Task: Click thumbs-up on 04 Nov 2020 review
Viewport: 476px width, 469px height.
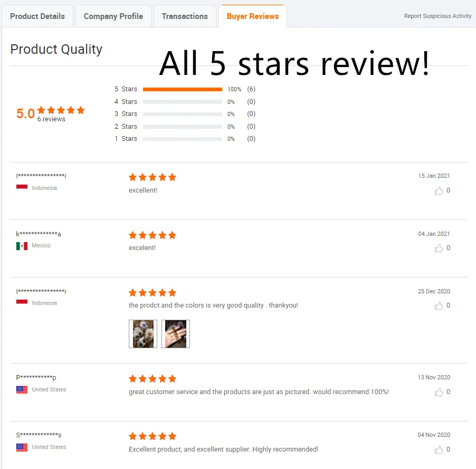Action: (x=439, y=449)
